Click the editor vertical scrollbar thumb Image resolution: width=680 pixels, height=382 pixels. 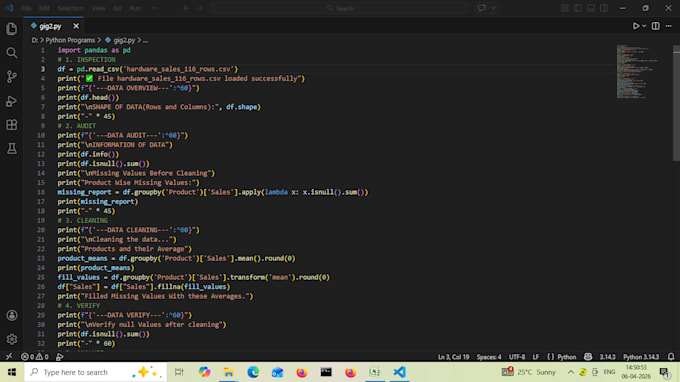676,103
